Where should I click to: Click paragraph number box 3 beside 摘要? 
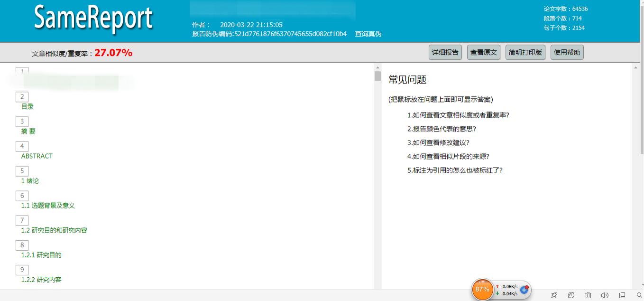pos(22,122)
